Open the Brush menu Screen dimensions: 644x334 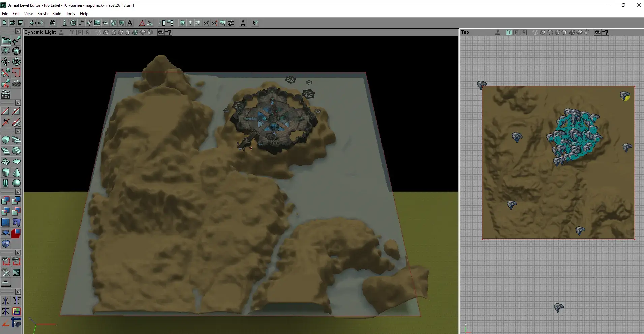(42, 14)
